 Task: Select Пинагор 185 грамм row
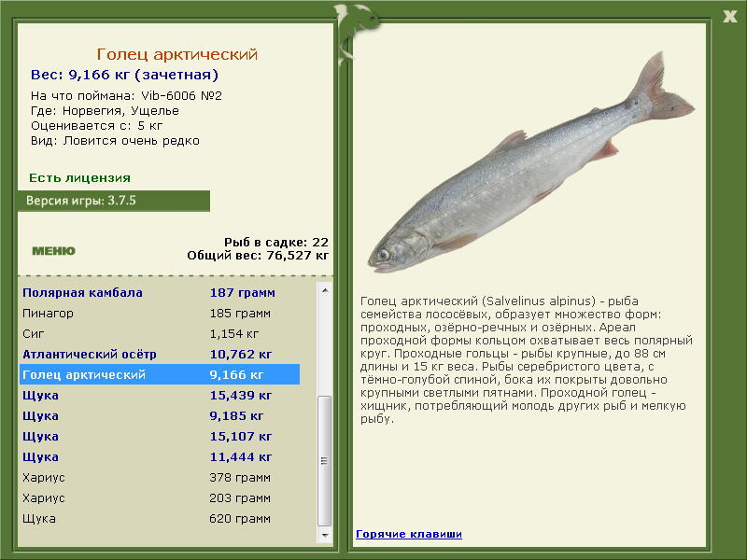point(160,314)
